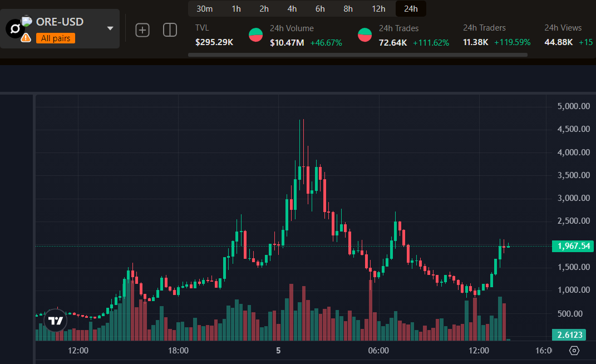Click the 1,967.54 current price label

coord(572,246)
